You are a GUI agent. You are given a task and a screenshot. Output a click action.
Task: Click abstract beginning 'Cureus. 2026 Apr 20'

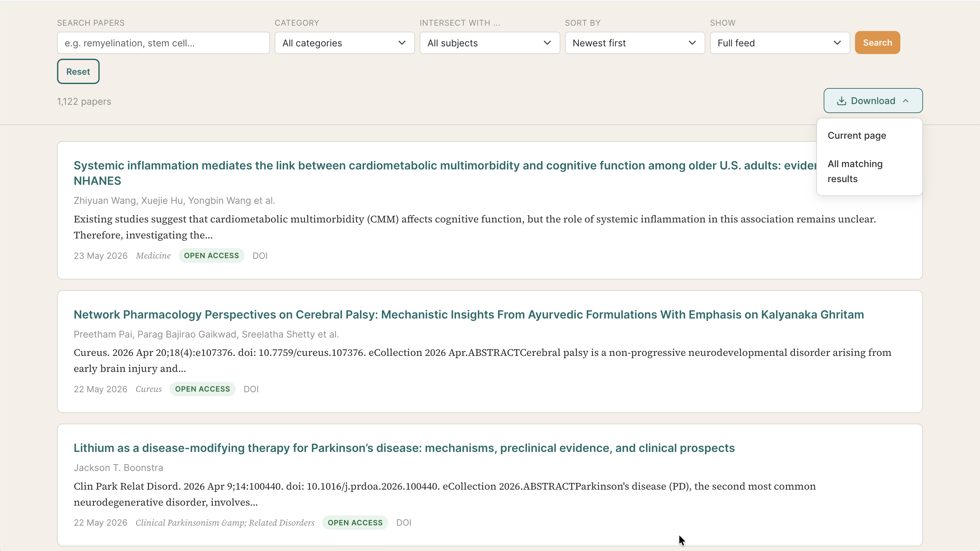pos(482,360)
